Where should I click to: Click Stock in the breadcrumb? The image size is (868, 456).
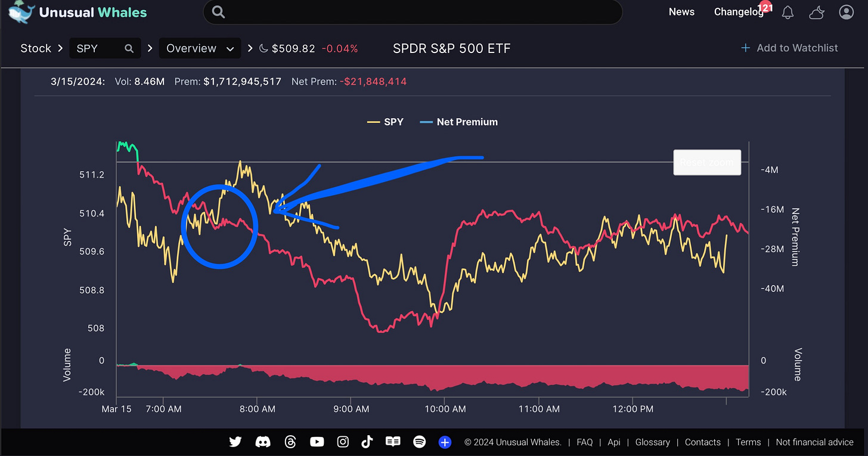[x=36, y=48]
